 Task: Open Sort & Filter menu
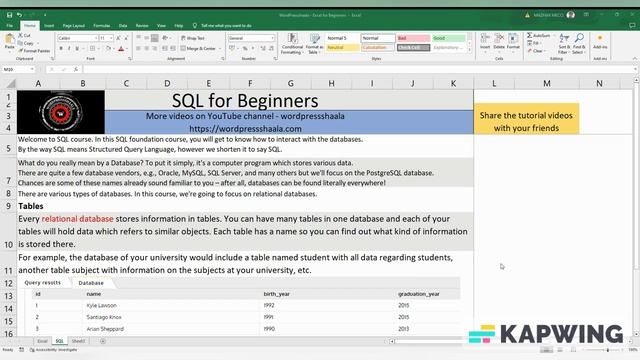[563, 44]
